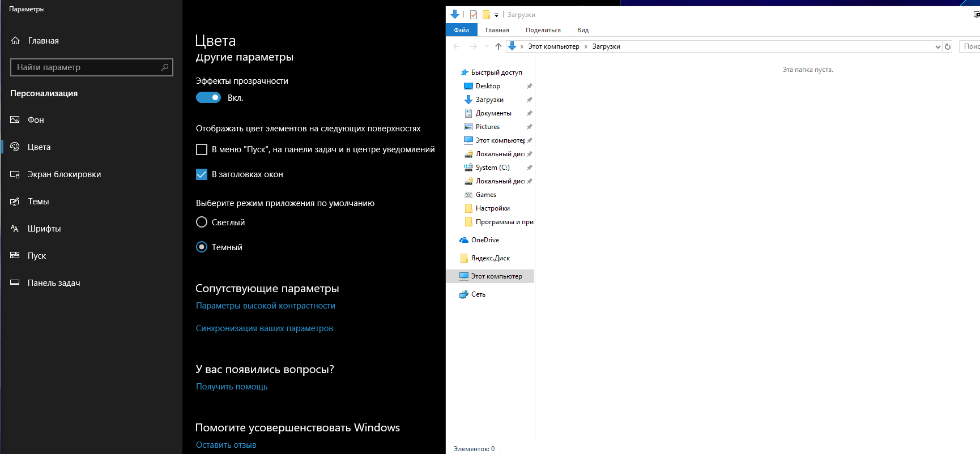Screen dimensions: 980x454
Task: Click the Back arrow in Explorer
Action: 457,46
